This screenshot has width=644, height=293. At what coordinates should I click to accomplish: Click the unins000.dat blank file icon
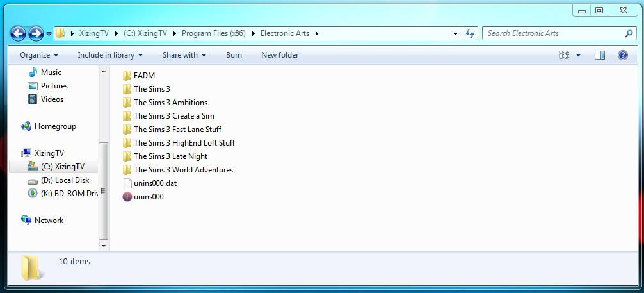(127, 183)
